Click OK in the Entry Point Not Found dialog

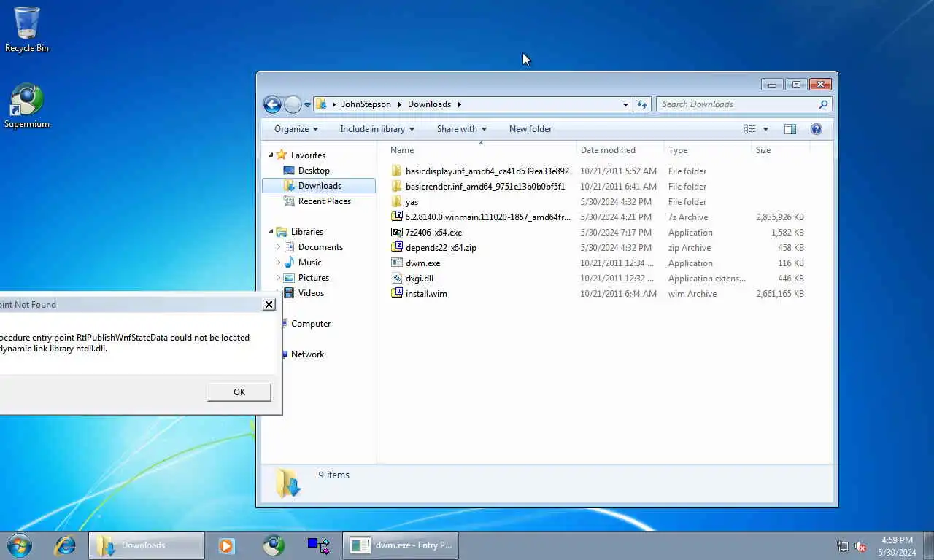pos(239,392)
